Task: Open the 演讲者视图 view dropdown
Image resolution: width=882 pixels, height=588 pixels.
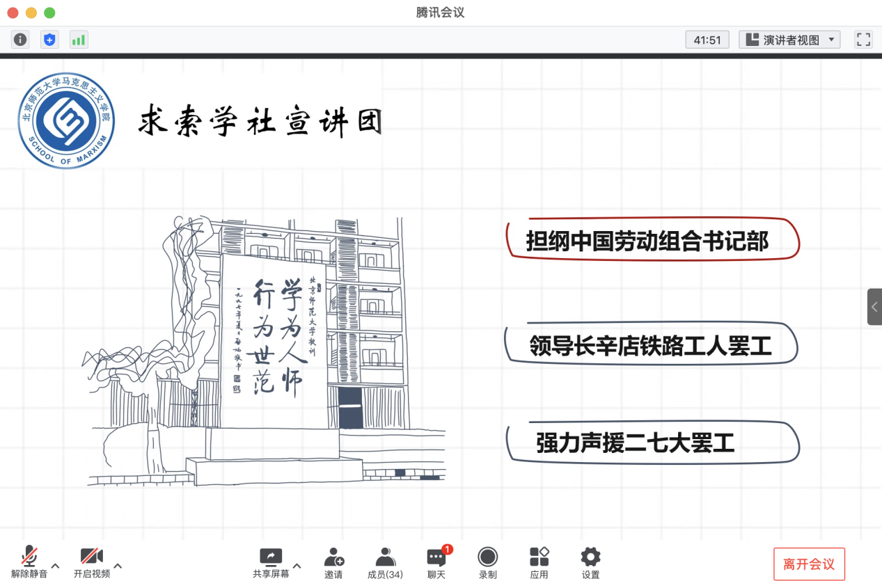Action: 789,40
